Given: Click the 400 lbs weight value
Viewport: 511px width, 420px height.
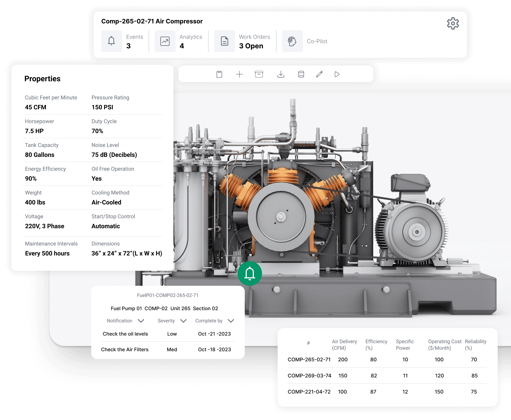Looking at the screenshot, I should pyautogui.click(x=35, y=202).
